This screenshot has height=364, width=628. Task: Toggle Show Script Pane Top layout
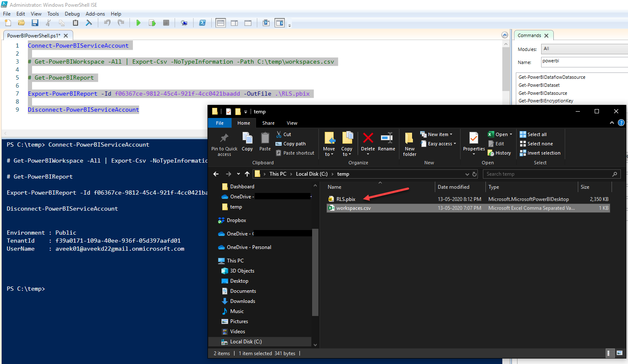point(221,23)
